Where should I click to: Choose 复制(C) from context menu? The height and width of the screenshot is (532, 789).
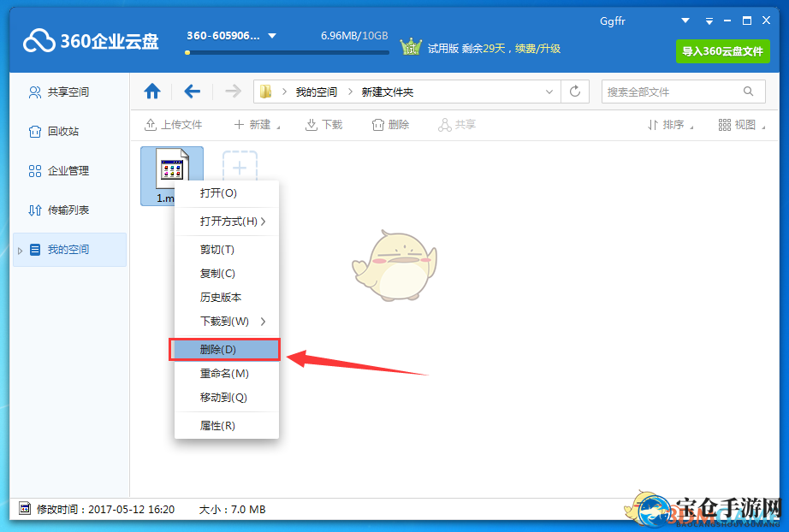227,274
